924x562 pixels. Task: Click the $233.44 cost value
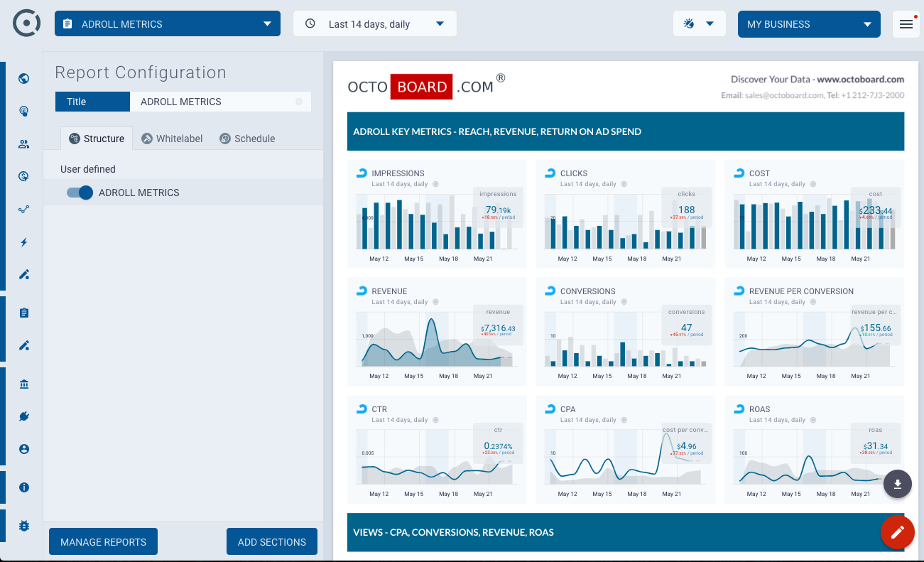click(875, 210)
